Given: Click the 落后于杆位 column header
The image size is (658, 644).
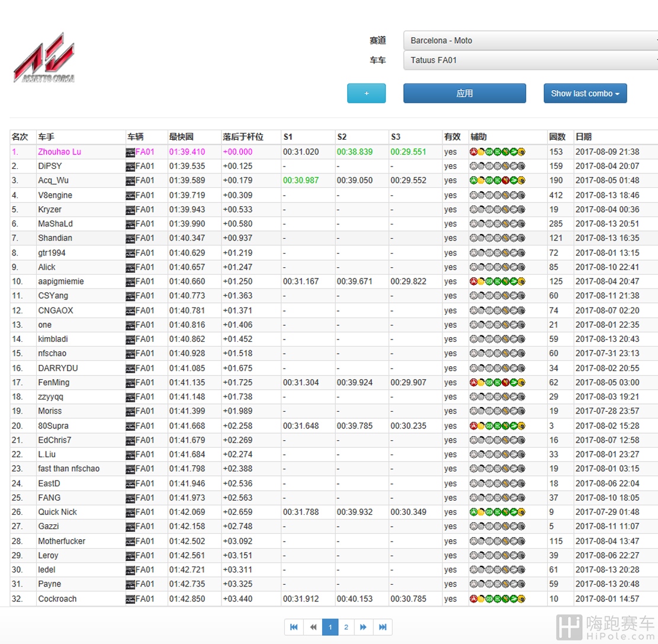Looking at the screenshot, I should (x=243, y=137).
